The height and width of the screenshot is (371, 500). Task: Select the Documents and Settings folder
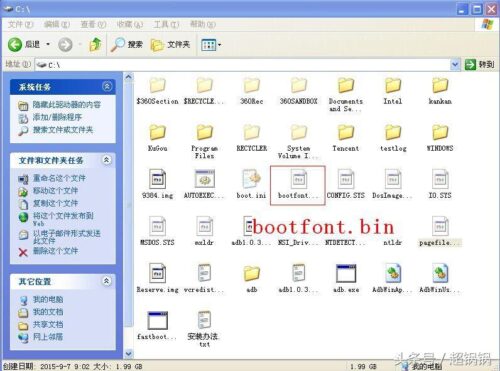[346, 94]
